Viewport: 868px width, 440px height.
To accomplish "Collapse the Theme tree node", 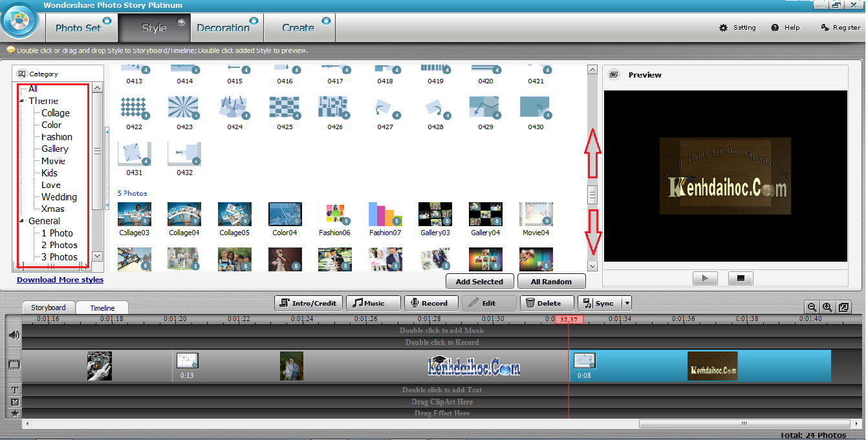I will point(21,101).
